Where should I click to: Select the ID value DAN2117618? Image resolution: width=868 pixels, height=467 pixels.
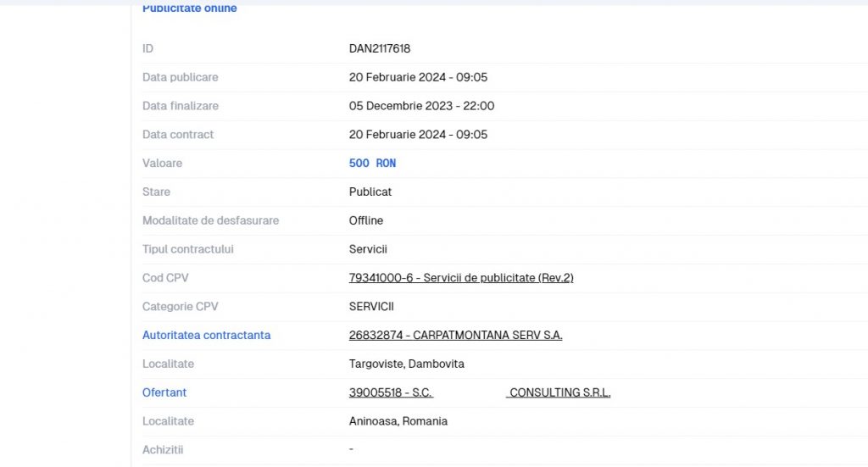[x=380, y=49]
